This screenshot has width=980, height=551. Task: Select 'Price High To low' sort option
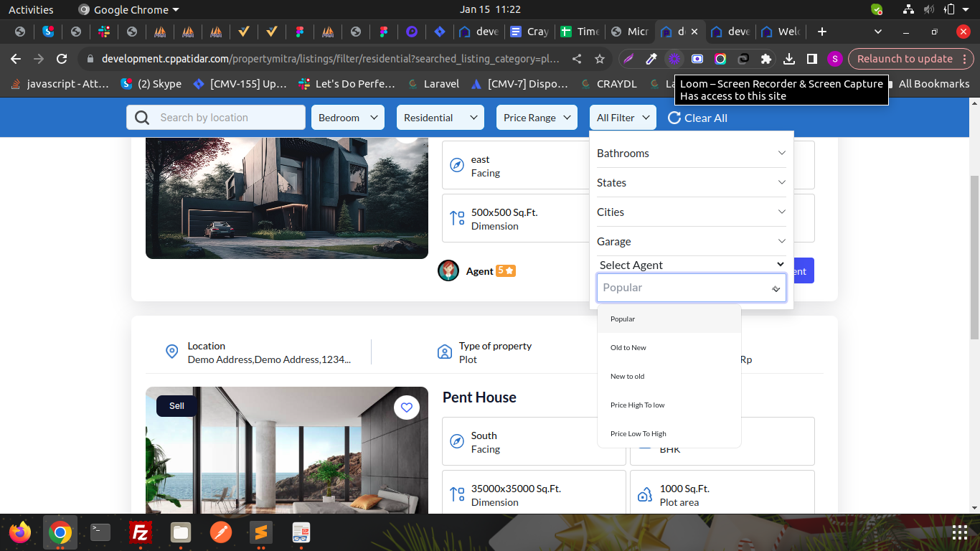[638, 405]
